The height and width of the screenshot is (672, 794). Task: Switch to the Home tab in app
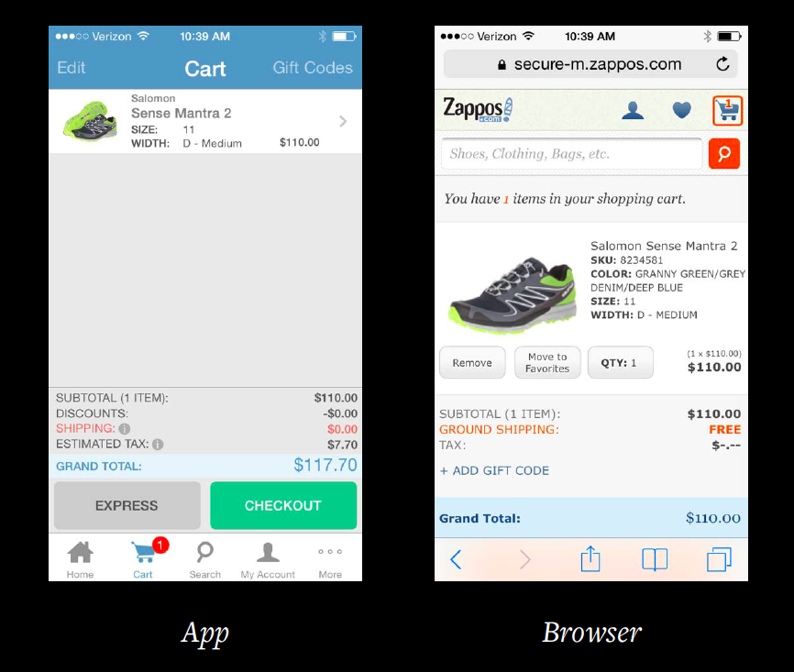pyautogui.click(x=80, y=559)
